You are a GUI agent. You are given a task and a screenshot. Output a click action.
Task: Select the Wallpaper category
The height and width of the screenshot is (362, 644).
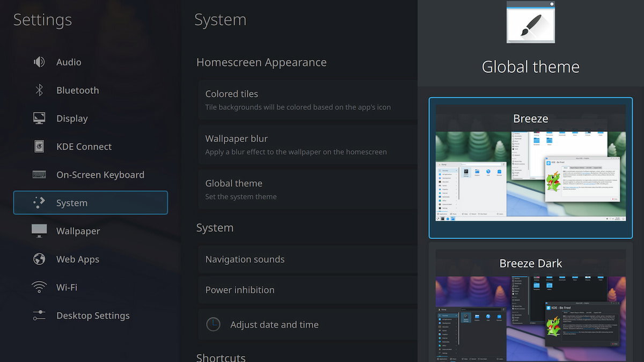coord(90,231)
